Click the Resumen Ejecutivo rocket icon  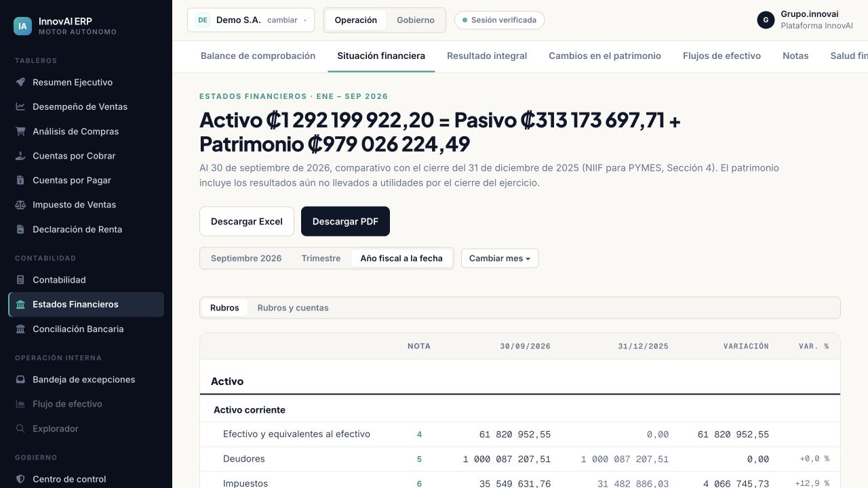click(x=20, y=82)
